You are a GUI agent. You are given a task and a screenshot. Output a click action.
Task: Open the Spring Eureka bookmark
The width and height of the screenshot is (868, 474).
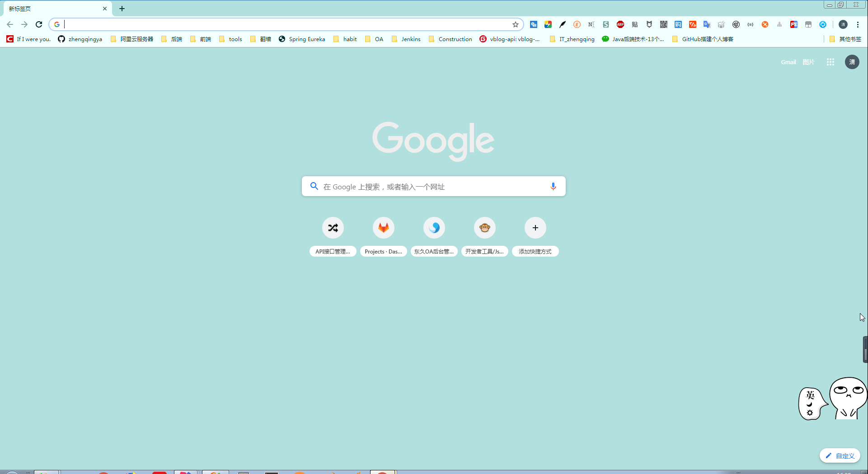302,39
